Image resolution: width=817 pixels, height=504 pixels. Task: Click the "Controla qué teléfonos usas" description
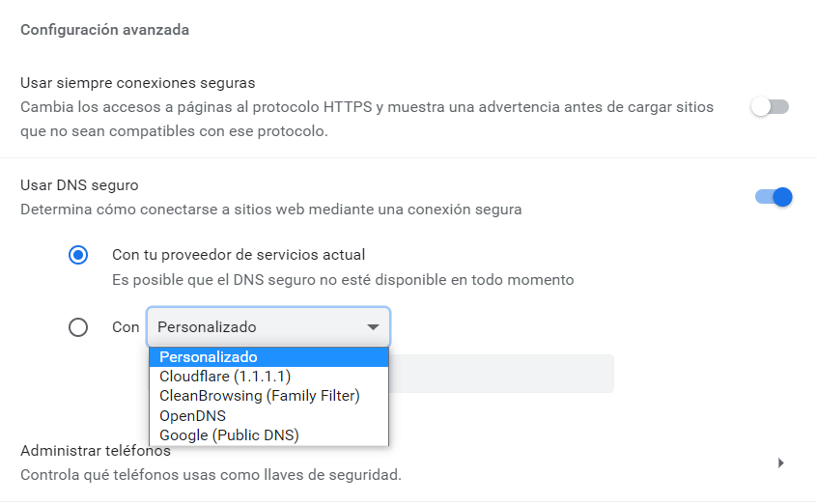coord(211,475)
